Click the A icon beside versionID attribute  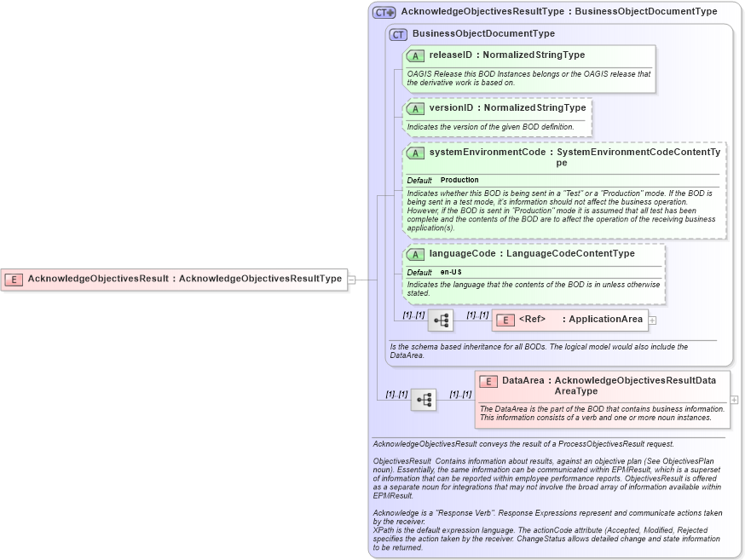point(415,108)
